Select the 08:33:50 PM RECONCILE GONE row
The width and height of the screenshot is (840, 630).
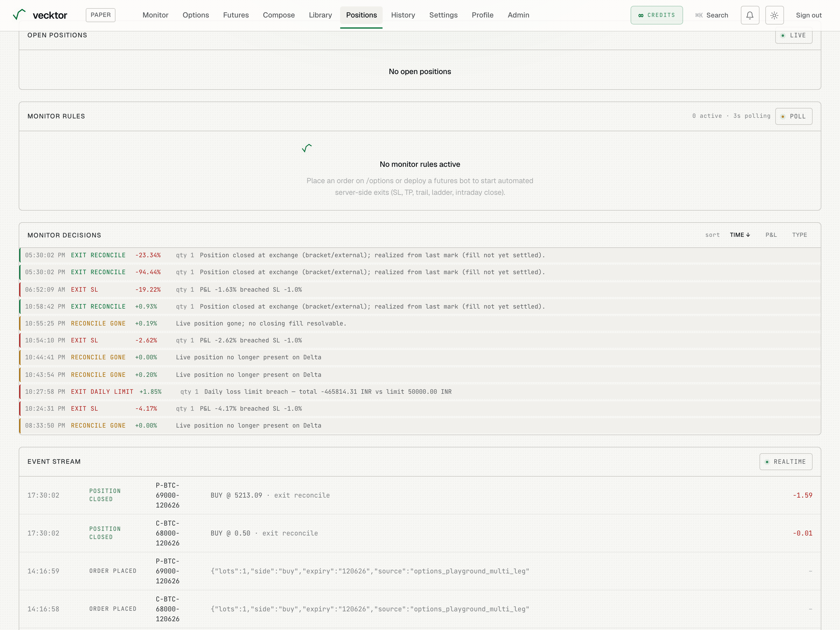pos(420,426)
